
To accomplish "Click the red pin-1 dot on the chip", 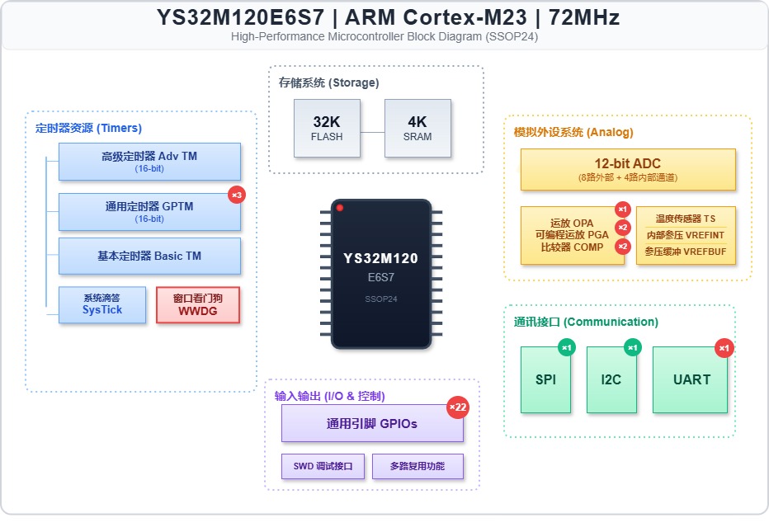I will point(340,208).
